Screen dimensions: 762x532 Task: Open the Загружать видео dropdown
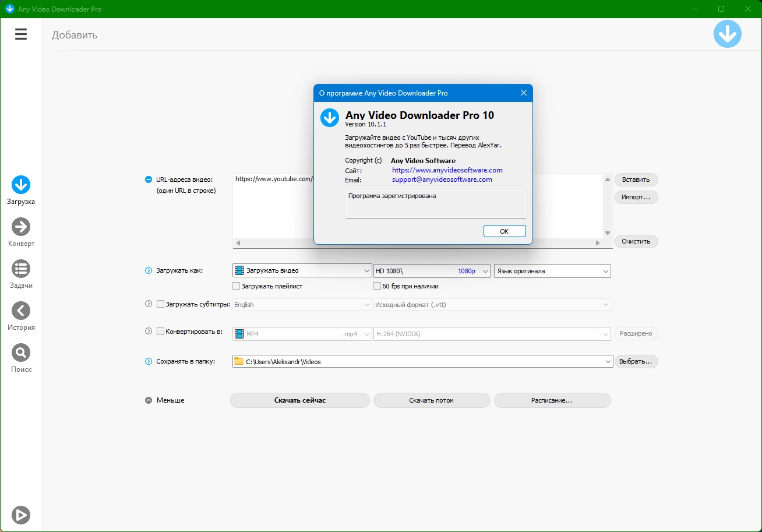point(302,271)
